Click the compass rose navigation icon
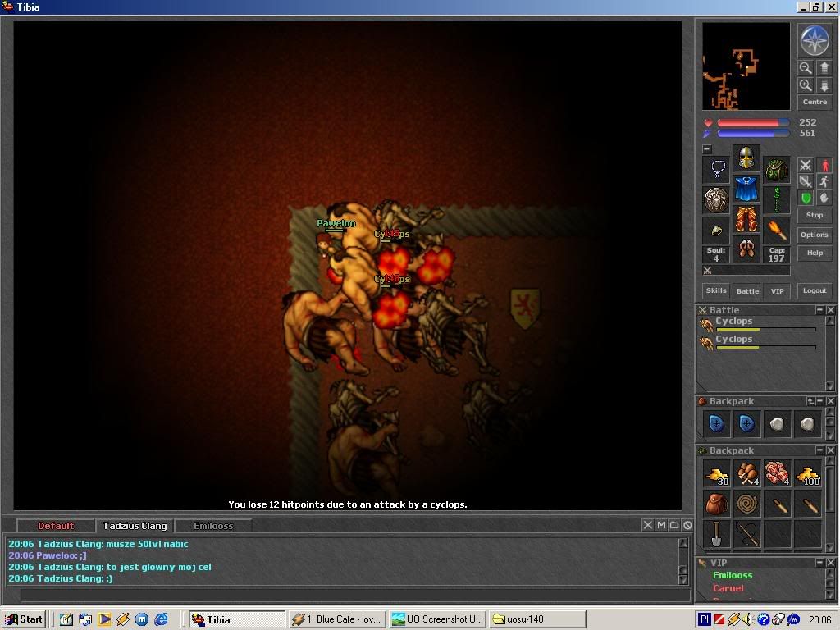 tap(815, 41)
